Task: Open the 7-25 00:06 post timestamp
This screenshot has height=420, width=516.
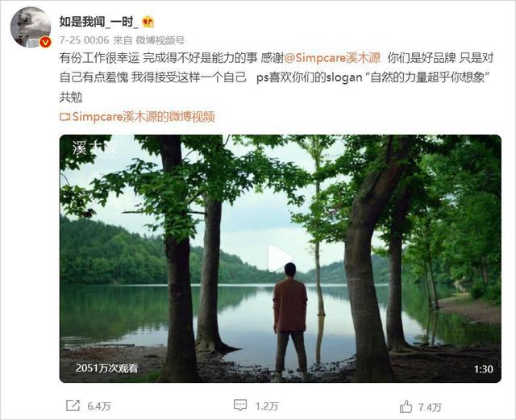Action: [84, 40]
